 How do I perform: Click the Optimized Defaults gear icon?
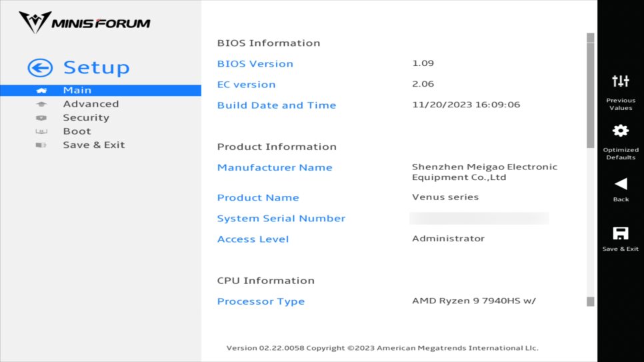620,131
